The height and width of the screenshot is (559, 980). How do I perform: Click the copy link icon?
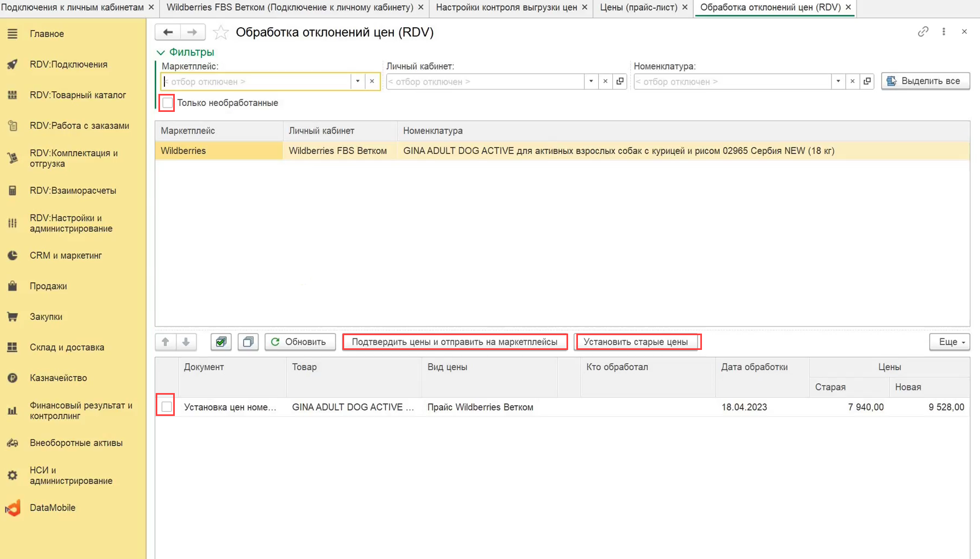[x=923, y=32]
